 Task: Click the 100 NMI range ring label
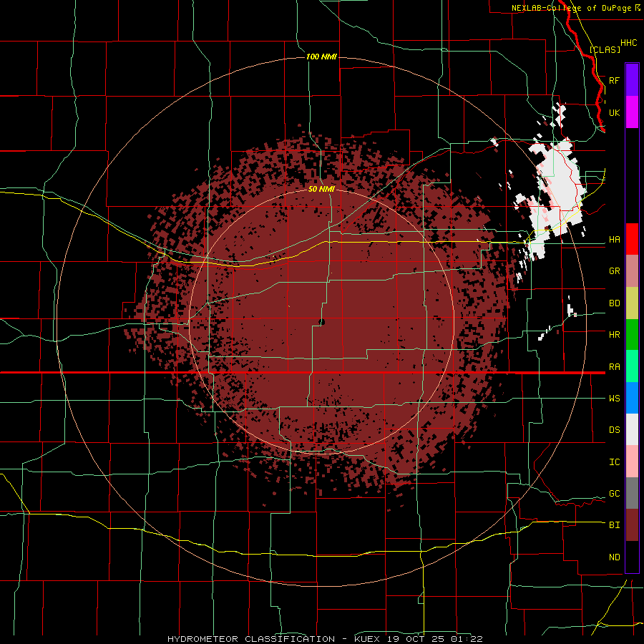point(321,57)
